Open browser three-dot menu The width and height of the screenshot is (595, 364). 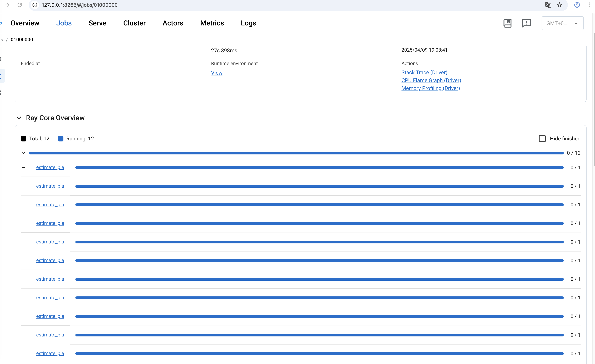click(589, 5)
